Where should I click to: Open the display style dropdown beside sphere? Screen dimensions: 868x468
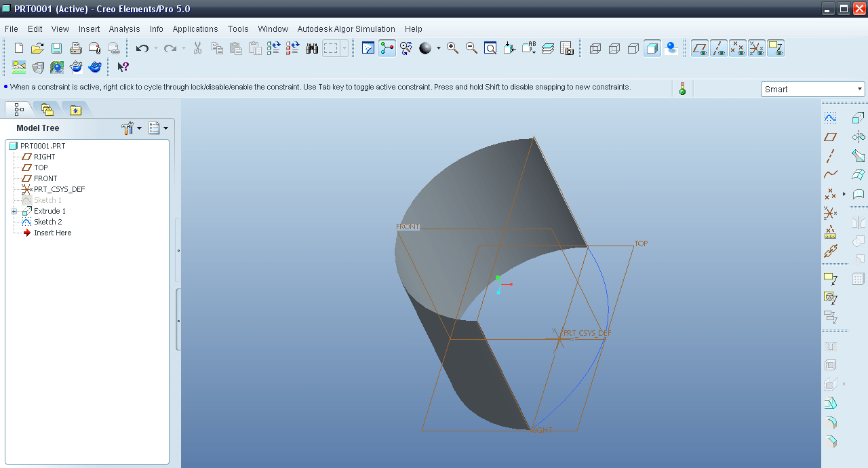point(439,48)
